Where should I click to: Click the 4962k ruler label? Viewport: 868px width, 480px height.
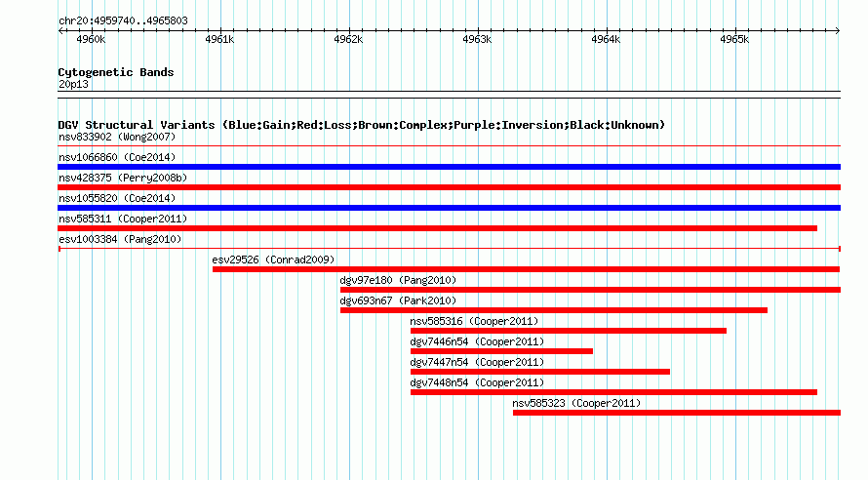(348, 39)
